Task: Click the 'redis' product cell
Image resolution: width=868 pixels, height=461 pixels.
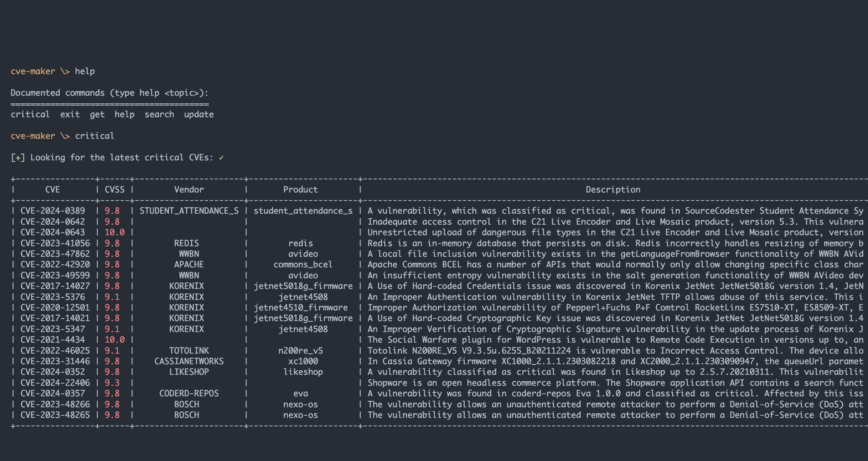Action: coord(301,243)
